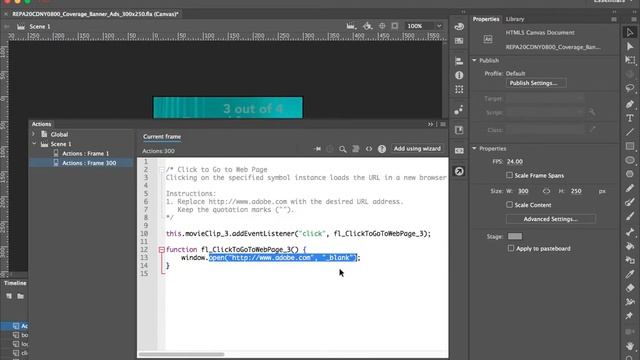Click Add using wizard button
Screen dimensions: 640x360
click(417, 149)
